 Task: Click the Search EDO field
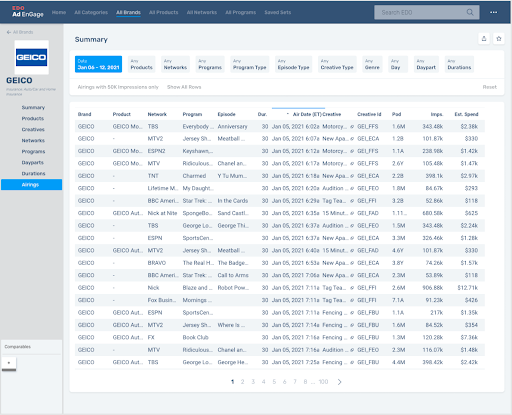(427, 12)
